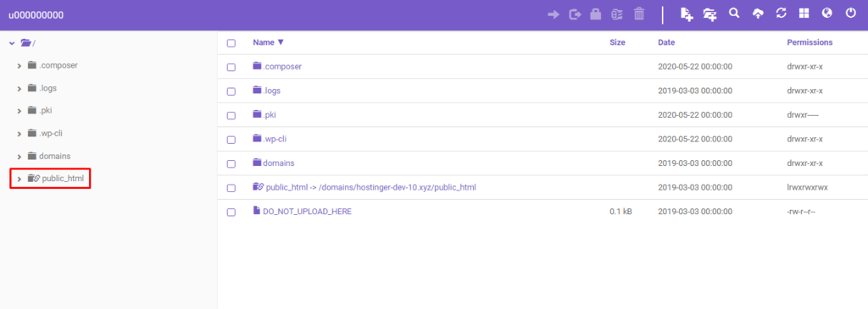Upload files using the cloud upload icon
Image resolution: width=868 pixels, height=309 pixels.
(x=758, y=14)
